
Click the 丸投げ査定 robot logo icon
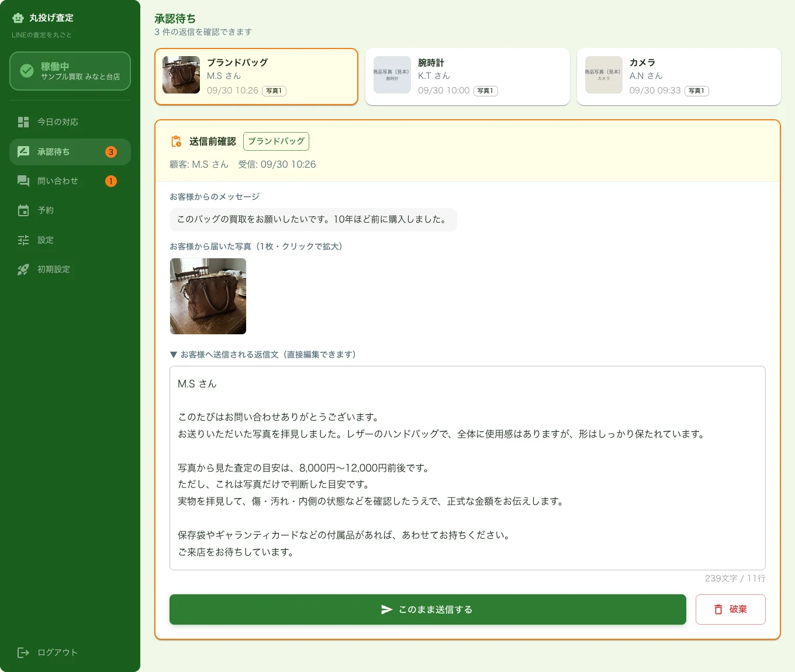pos(18,18)
